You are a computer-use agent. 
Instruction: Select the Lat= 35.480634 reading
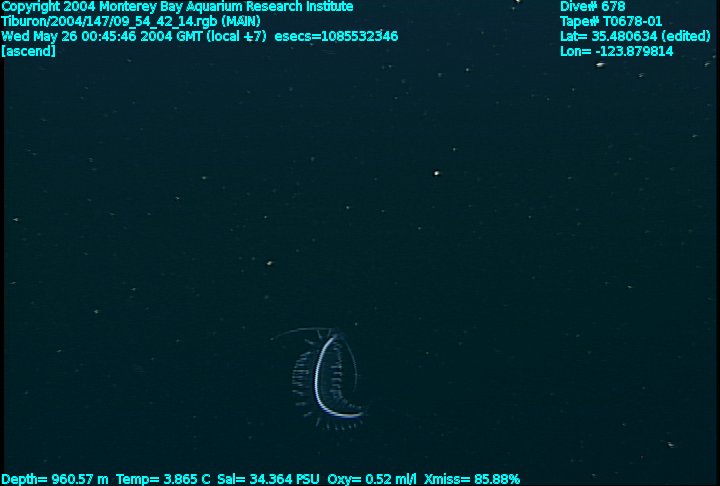(606, 36)
